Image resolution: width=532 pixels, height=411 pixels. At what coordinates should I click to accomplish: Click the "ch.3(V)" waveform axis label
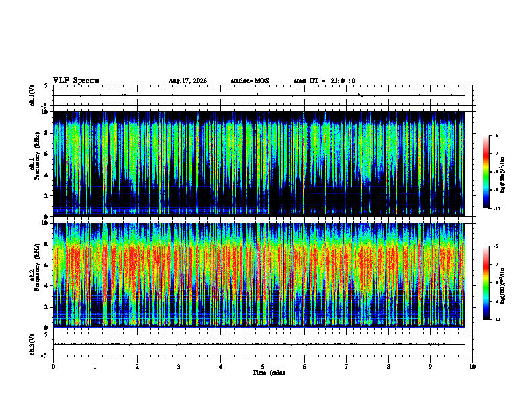32,345
